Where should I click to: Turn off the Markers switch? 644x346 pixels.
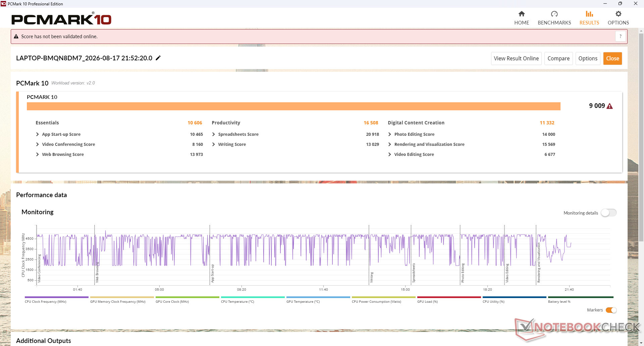pyautogui.click(x=611, y=310)
